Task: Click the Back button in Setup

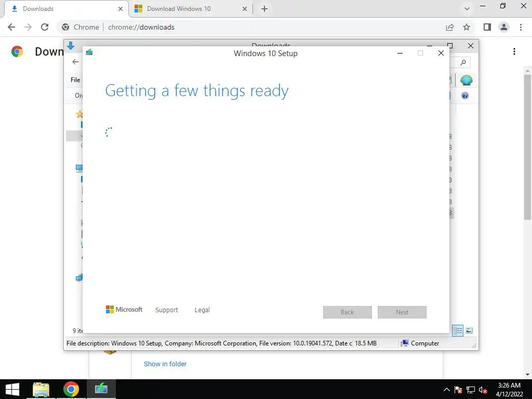Action: (348, 312)
